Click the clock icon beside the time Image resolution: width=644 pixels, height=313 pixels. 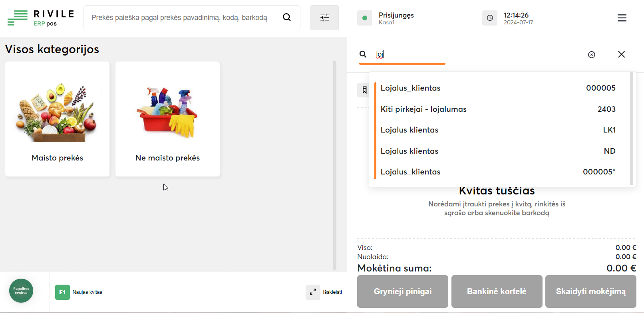pyautogui.click(x=490, y=18)
